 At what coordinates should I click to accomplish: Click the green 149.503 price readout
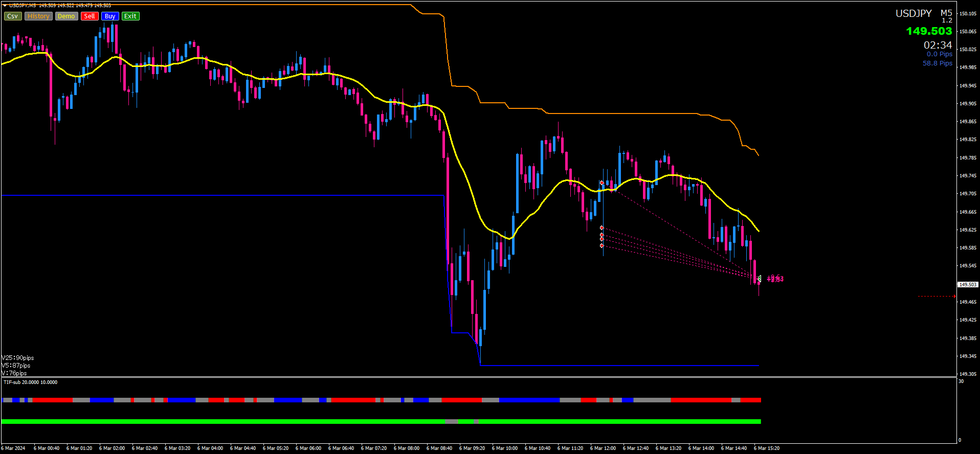[x=929, y=31]
